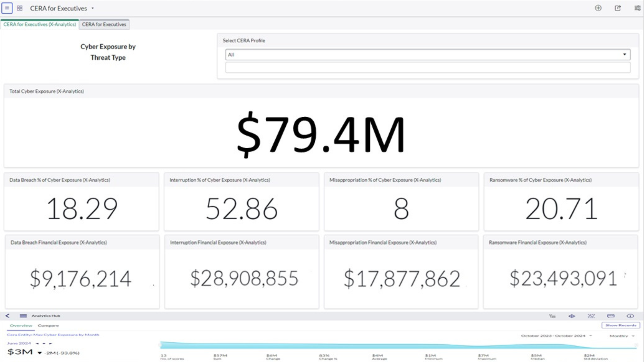This screenshot has width=644, height=362.
Task: Click the Analytics Hub chart line icon
Action: pos(591,316)
